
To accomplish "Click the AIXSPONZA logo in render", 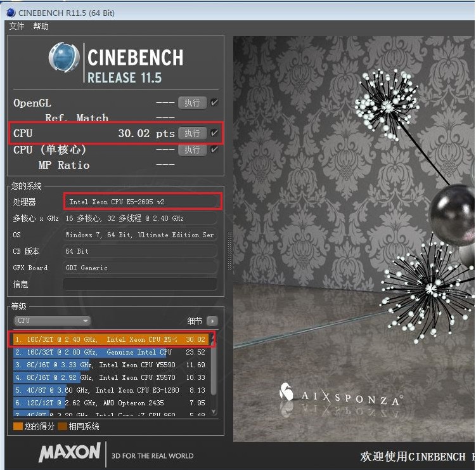I will click(342, 394).
